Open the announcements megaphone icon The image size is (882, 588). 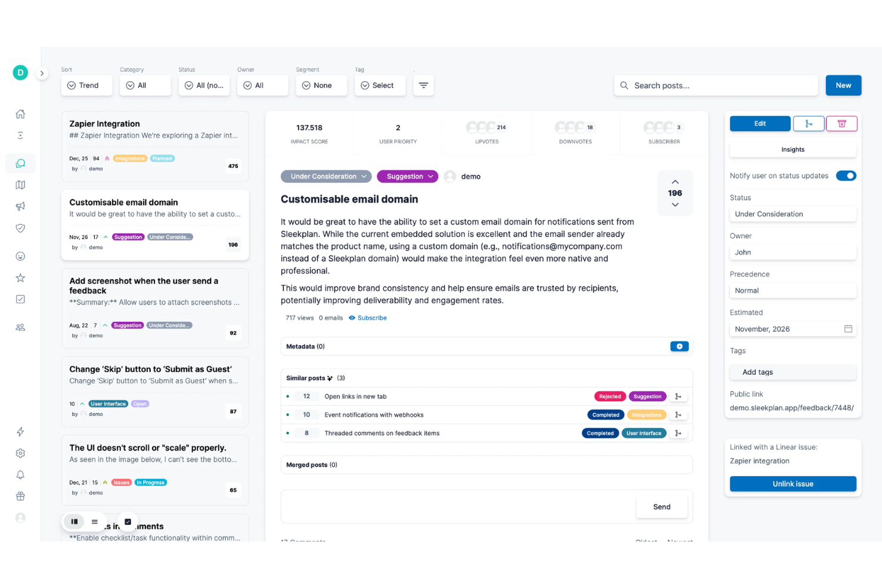click(20, 206)
